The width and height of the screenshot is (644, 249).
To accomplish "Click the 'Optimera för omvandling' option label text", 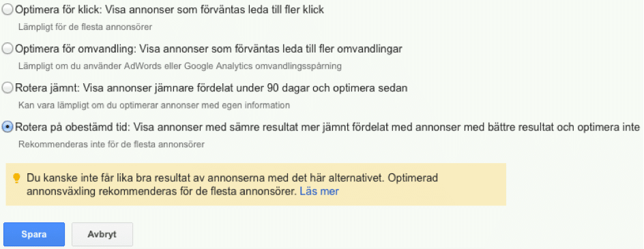I will pos(208,49).
